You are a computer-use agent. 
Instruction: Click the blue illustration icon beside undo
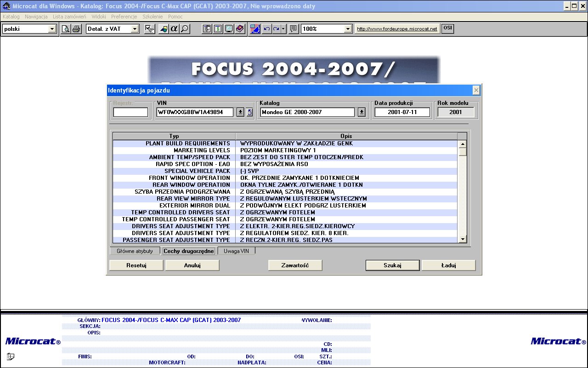[x=255, y=29]
